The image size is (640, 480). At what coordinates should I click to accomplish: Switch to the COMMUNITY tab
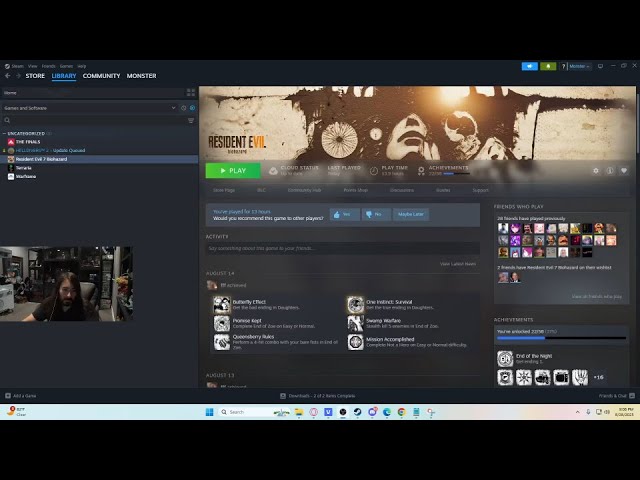tap(101, 76)
